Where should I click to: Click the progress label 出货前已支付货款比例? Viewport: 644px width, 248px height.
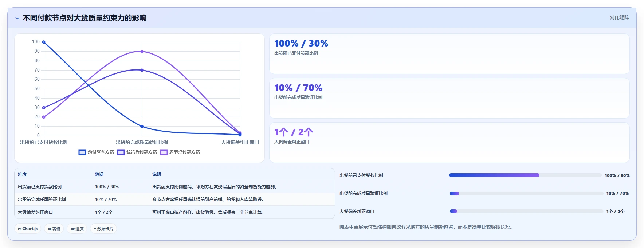click(361, 176)
